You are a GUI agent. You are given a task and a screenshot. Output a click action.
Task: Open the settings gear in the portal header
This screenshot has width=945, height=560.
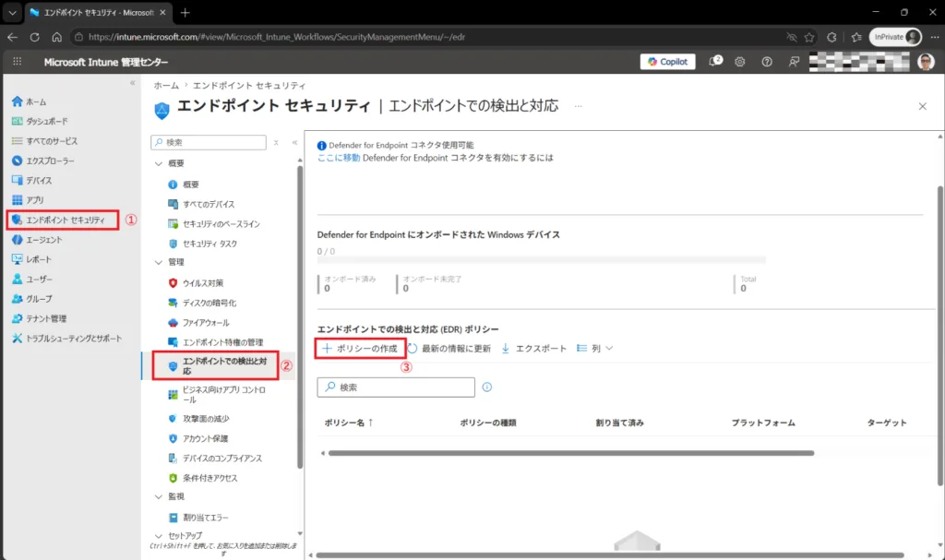click(740, 62)
